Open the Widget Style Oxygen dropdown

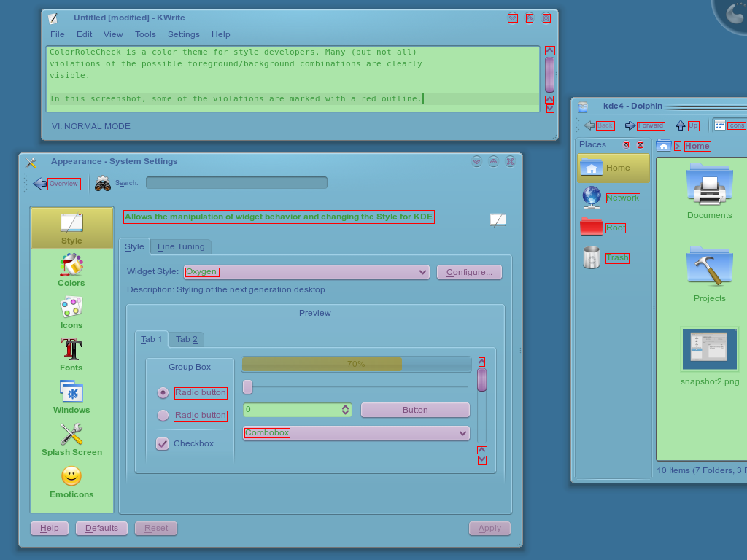pos(307,272)
